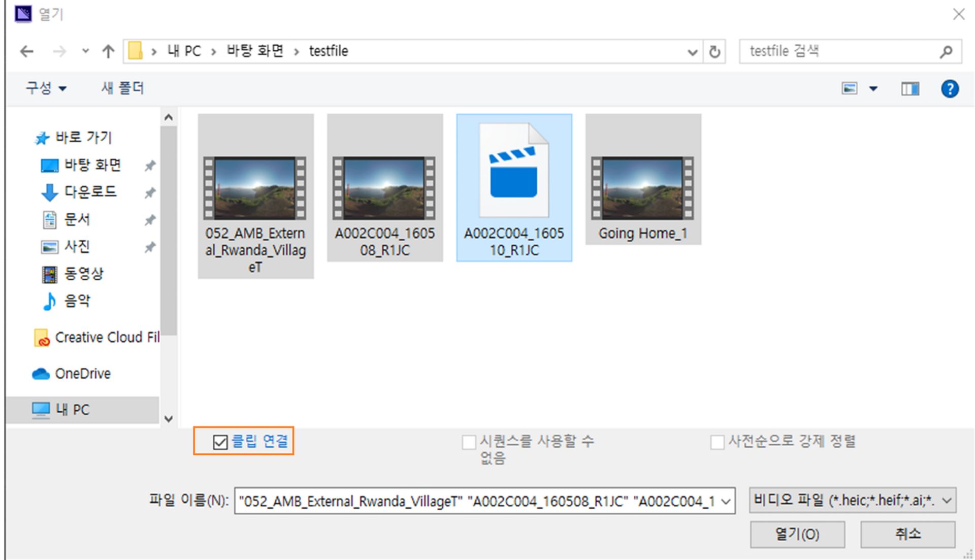Click 새 폴더 in the toolbar
975x560 pixels.
click(122, 88)
